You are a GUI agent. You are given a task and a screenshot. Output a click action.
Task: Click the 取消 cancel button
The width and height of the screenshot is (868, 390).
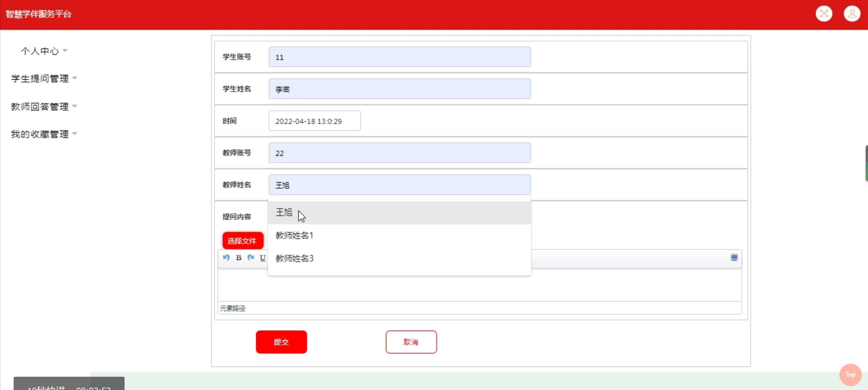[411, 342]
